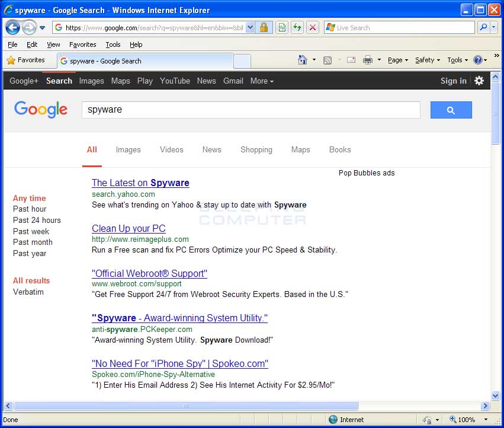Select the Verbatim results option
The width and height of the screenshot is (504, 428).
(x=28, y=292)
